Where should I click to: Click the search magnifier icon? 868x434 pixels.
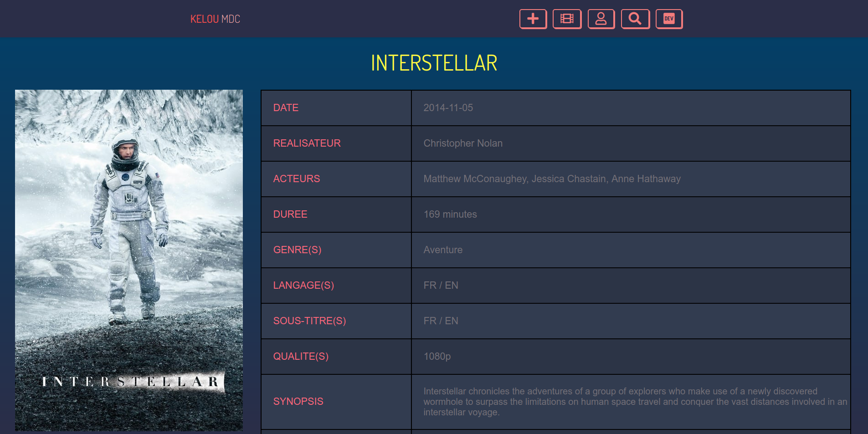click(x=635, y=19)
